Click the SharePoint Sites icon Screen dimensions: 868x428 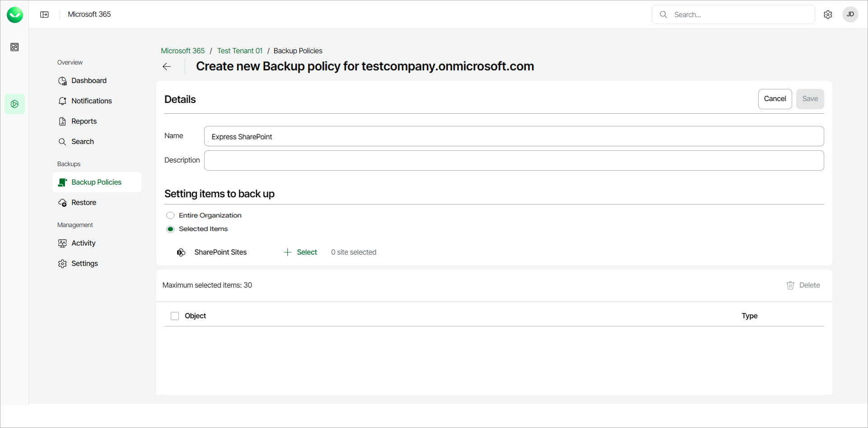[x=181, y=252]
